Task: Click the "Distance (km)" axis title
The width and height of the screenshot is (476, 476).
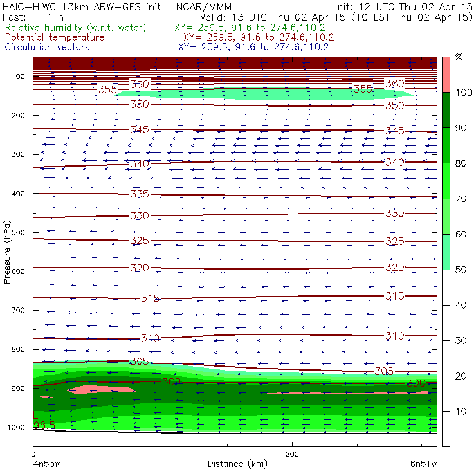Action: (x=237, y=464)
